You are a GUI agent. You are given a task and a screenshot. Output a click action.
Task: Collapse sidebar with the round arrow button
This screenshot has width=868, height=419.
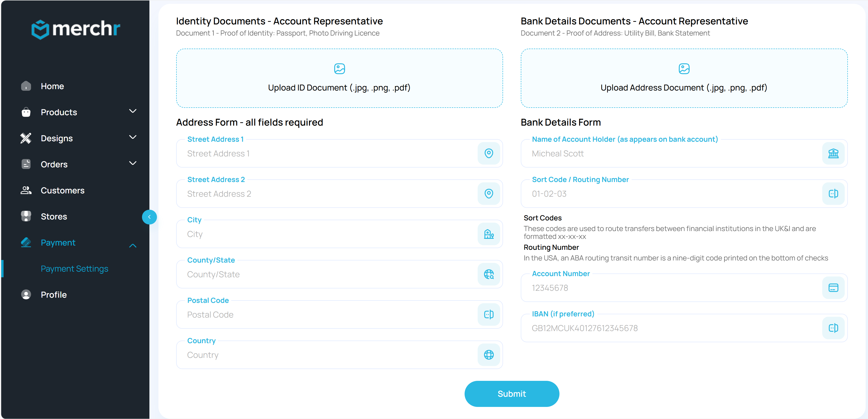click(x=149, y=217)
